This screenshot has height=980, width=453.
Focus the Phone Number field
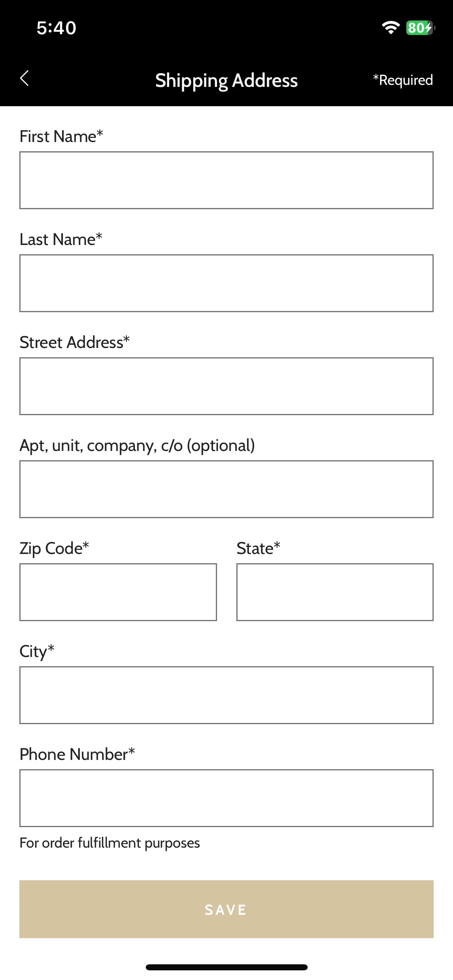(226, 798)
